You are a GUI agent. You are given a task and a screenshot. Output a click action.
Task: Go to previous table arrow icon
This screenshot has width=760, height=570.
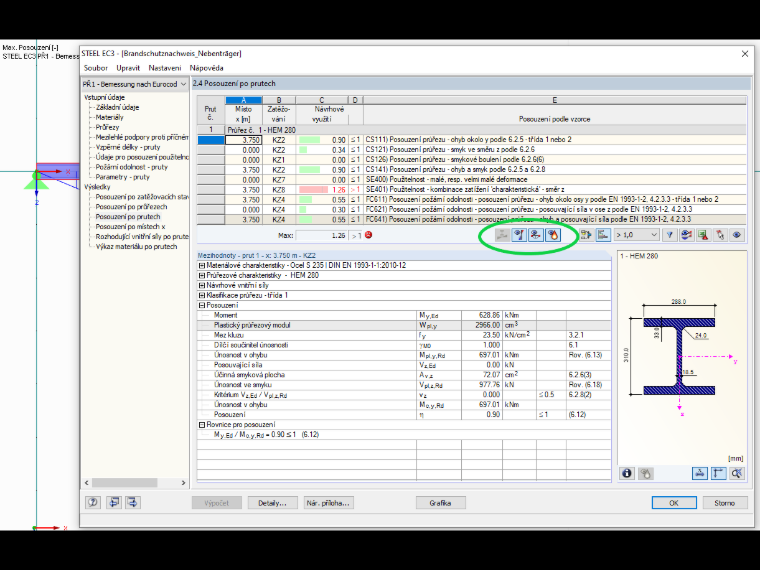(x=114, y=503)
